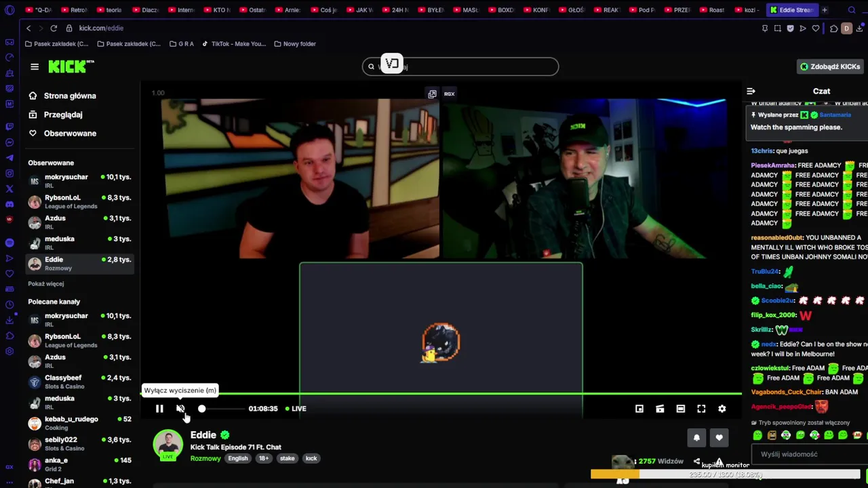Image resolution: width=868 pixels, height=488 pixels.
Task: Open Nowy folder bookmark folder
Action: (295, 44)
